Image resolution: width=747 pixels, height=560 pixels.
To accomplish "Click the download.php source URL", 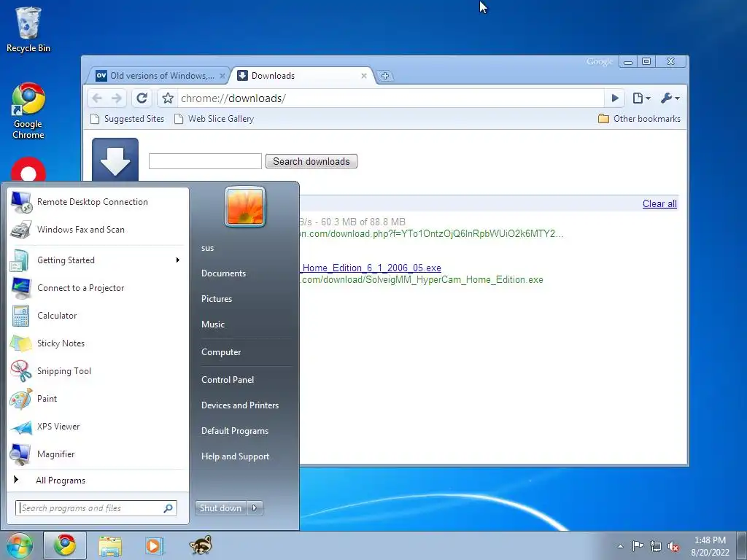I will pos(432,234).
